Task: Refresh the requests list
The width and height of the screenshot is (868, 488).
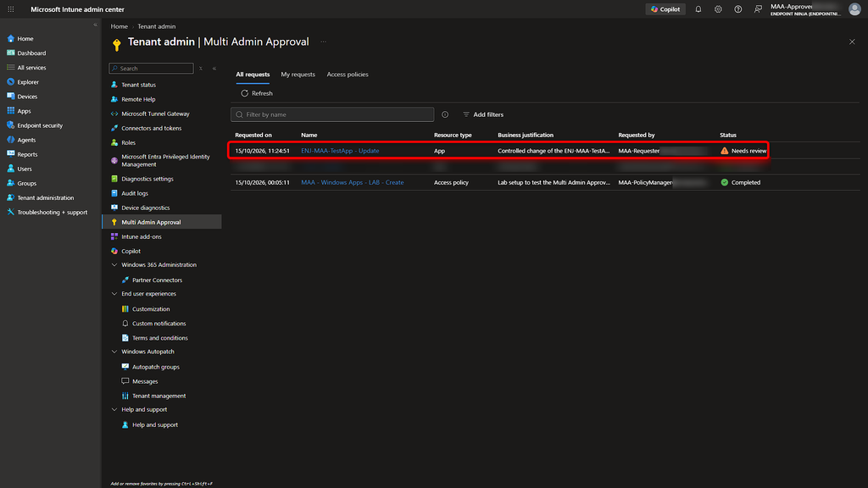Action: pyautogui.click(x=257, y=93)
